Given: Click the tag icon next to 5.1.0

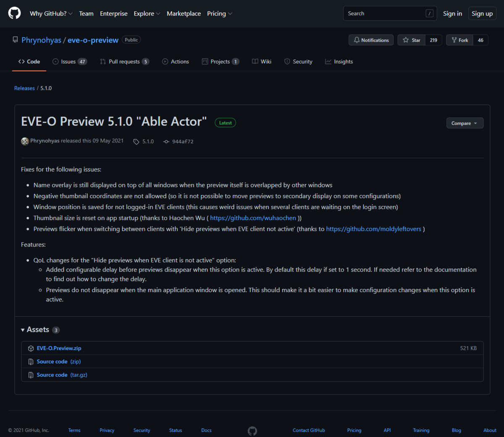Looking at the screenshot, I should (x=136, y=142).
